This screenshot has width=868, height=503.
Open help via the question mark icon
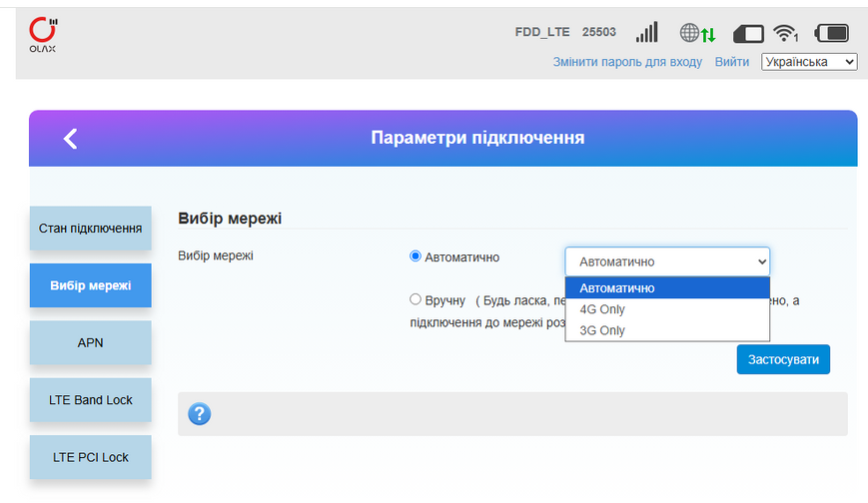tap(200, 414)
